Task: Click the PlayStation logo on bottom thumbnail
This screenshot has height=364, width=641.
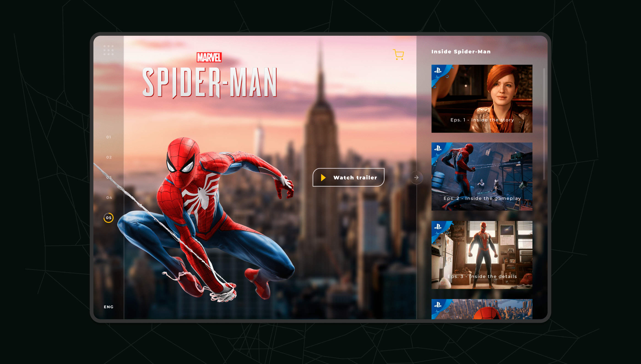Action: (x=438, y=305)
